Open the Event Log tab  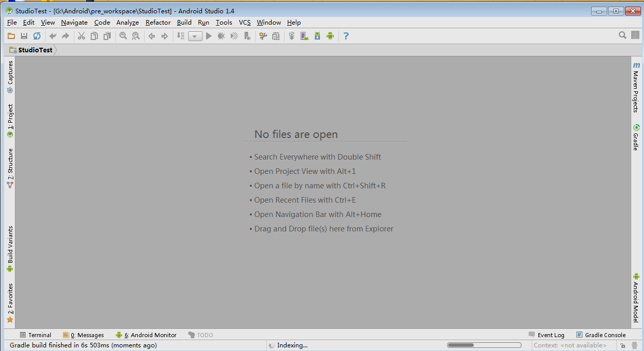click(547, 335)
